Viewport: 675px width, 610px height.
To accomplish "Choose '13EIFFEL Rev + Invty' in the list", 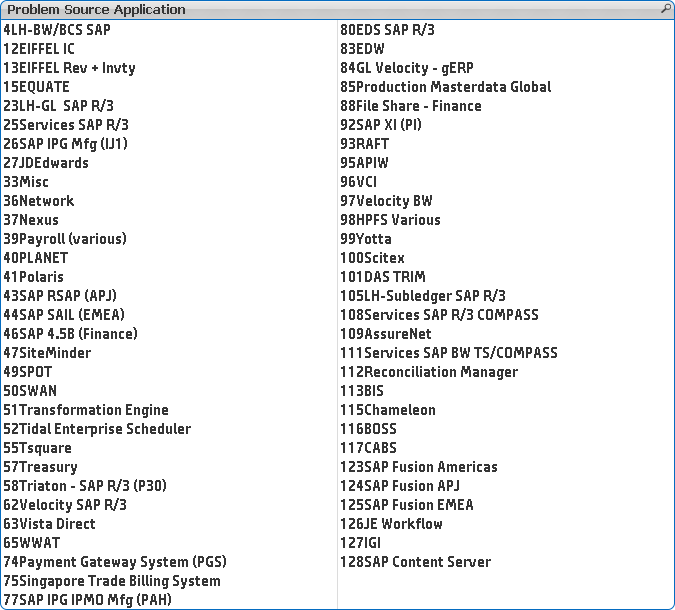I will pos(169,68).
